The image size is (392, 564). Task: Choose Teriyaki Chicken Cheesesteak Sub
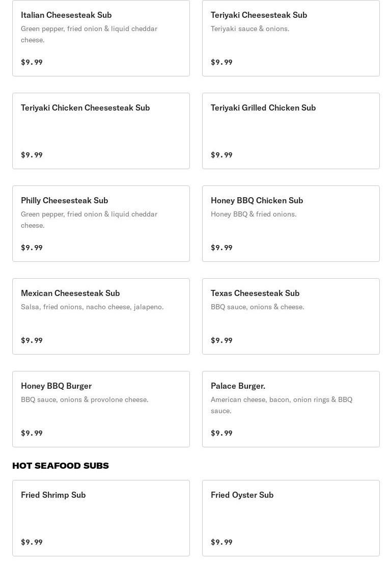[101, 131]
